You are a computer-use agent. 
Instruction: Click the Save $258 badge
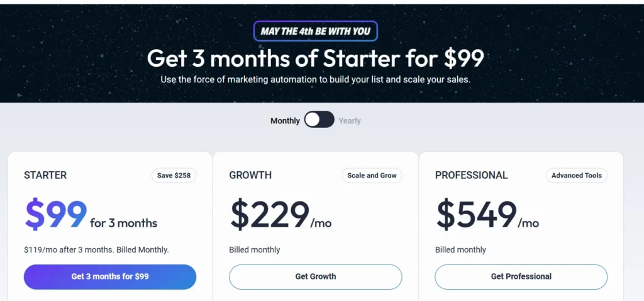(x=174, y=175)
